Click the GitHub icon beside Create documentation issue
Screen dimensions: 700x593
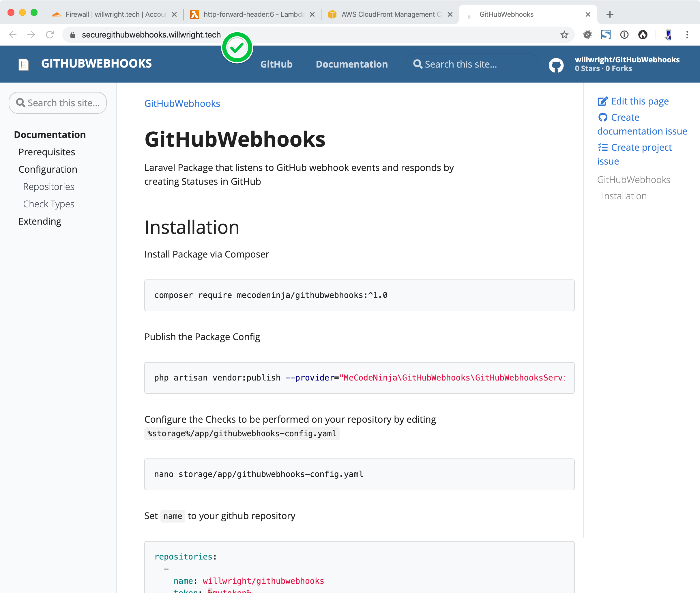(602, 117)
